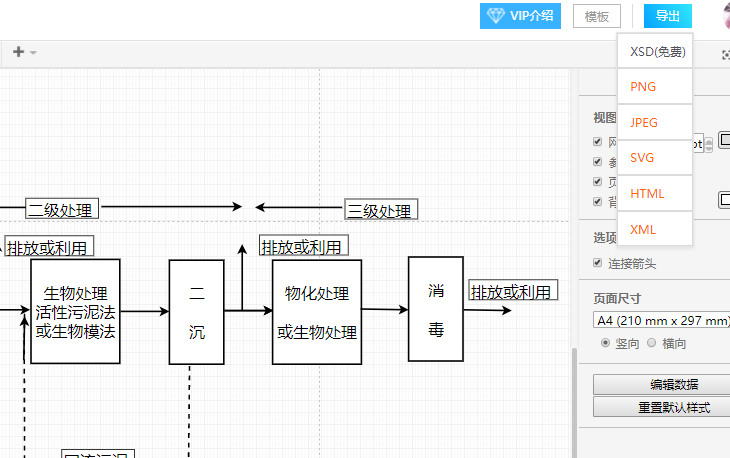Viewport: 730px width, 458px height.
Task: Toggle fourth checkbox under 视图 section
Action: 598,202
